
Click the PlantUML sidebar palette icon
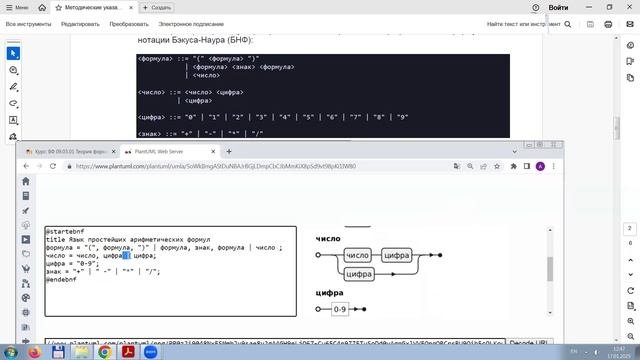(x=26, y=298)
